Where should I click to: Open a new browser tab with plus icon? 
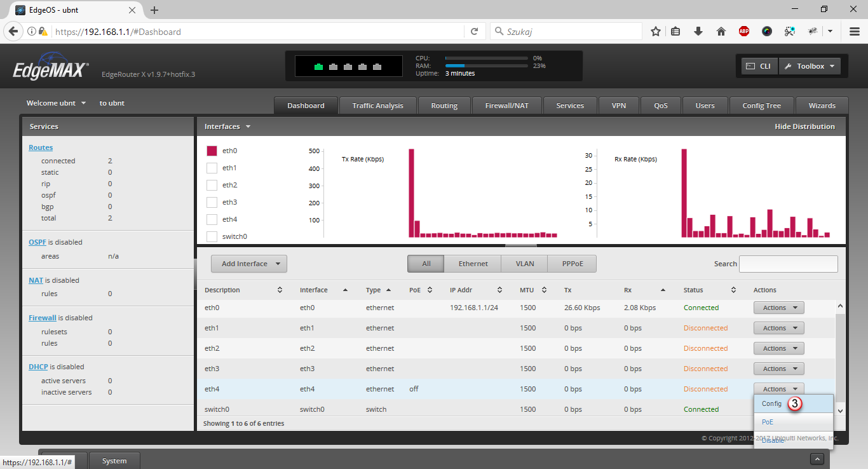click(154, 10)
